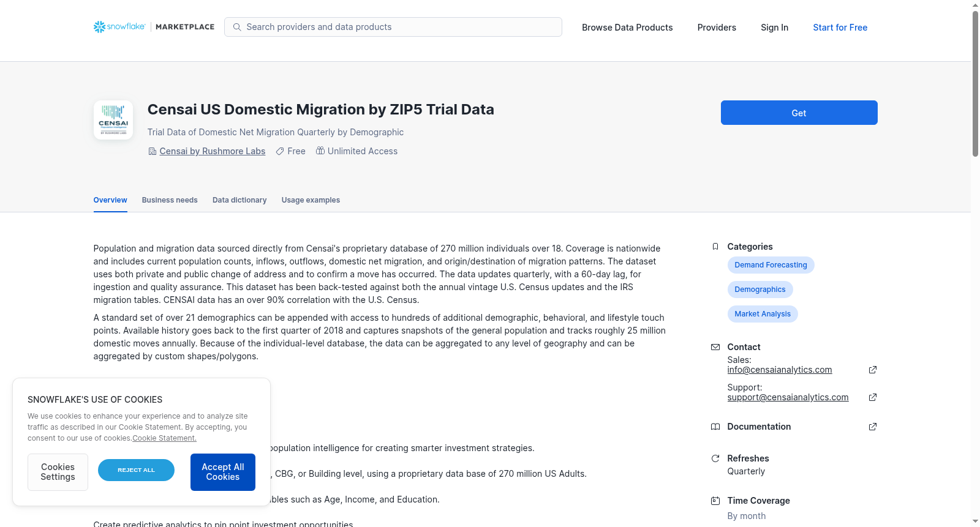This screenshot has height=527, width=980.
Task: Click the page vertical scrollbar thumb
Action: 975,83
